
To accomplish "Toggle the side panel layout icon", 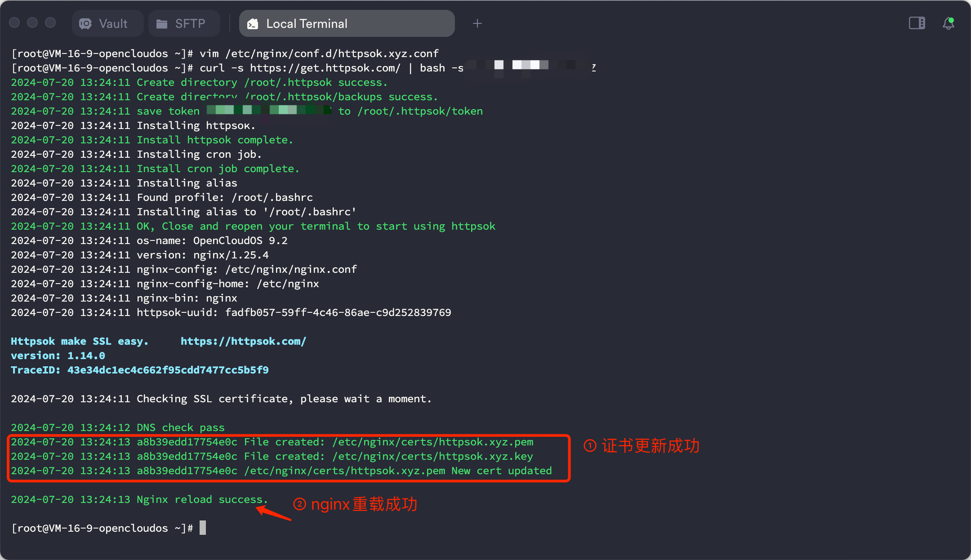I will coord(917,23).
